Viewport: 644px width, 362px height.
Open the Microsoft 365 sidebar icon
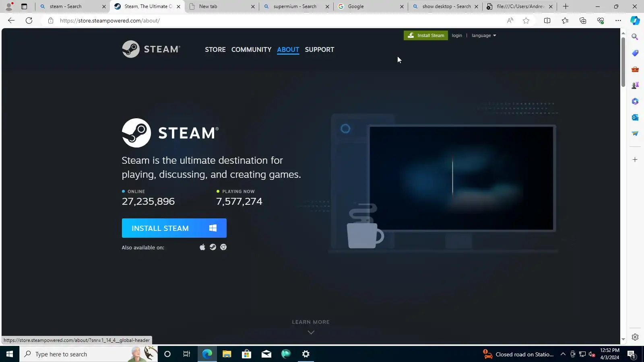click(635, 101)
